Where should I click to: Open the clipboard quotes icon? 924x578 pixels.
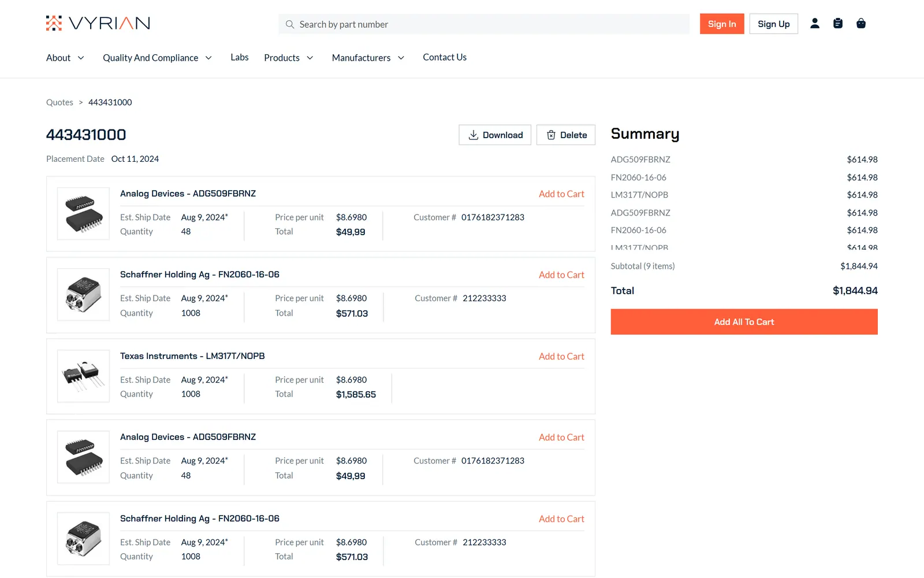click(838, 23)
